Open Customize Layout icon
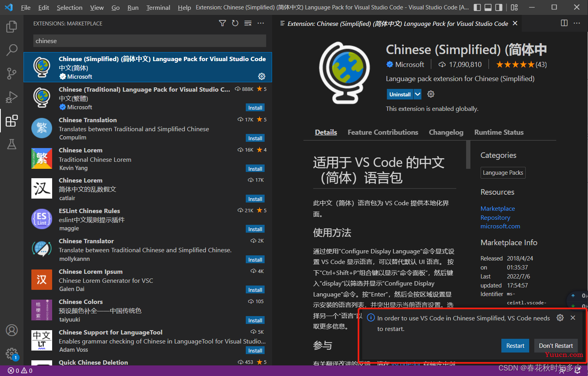The height and width of the screenshot is (376, 588). (514, 7)
